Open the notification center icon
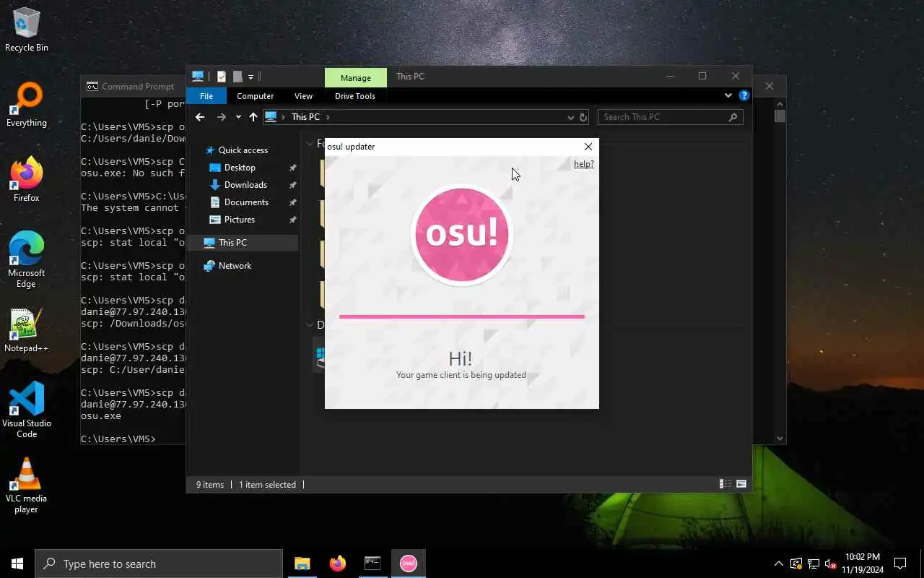Screen dimensions: 924x578 click(900, 564)
